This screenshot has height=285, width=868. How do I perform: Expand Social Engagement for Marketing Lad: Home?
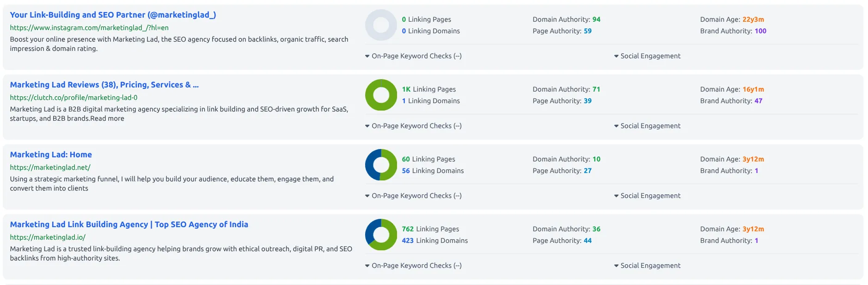click(x=647, y=196)
